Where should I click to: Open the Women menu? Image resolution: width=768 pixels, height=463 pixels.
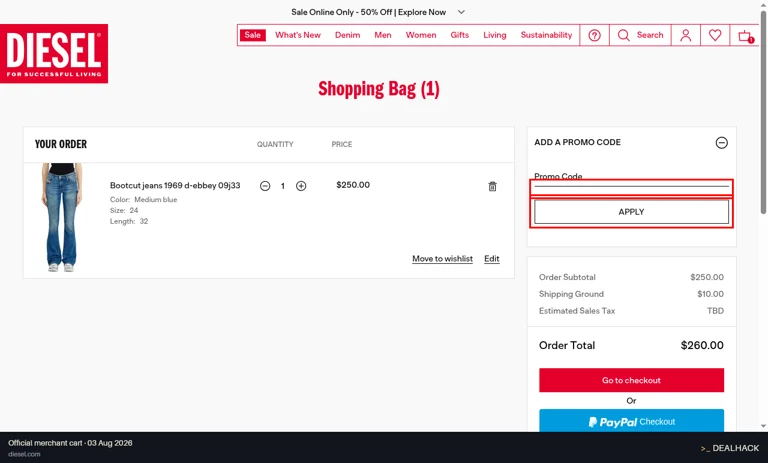(x=421, y=35)
